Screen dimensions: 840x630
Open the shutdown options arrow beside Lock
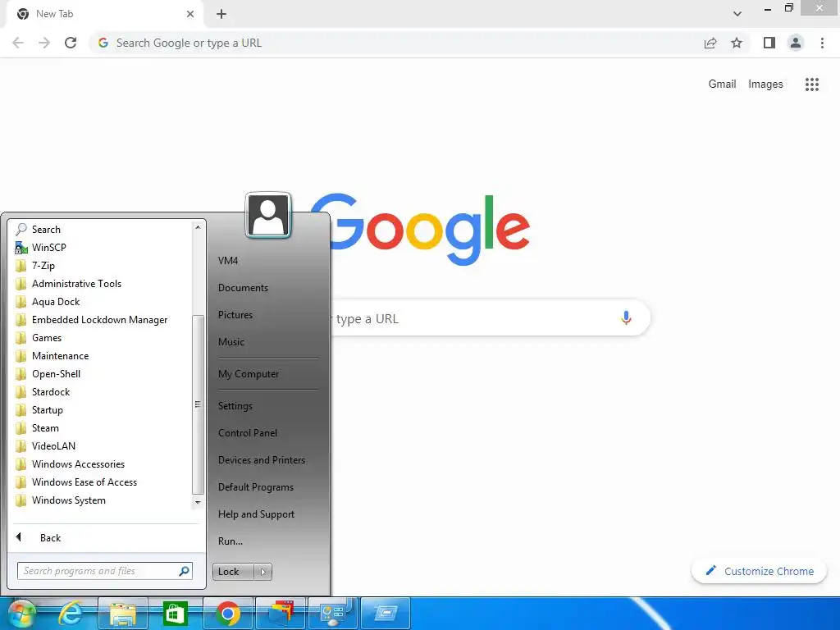(x=263, y=572)
